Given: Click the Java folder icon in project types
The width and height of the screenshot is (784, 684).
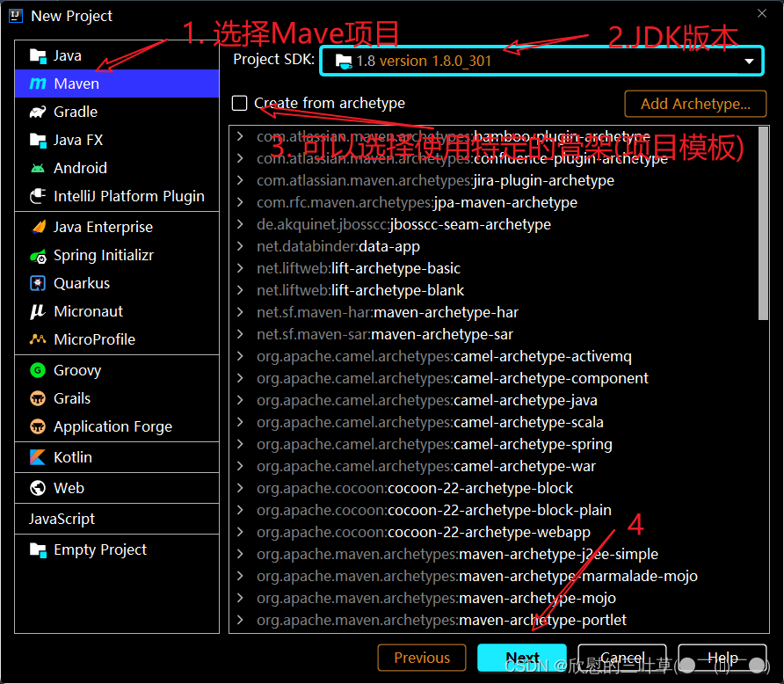Looking at the screenshot, I should [x=38, y=55].
